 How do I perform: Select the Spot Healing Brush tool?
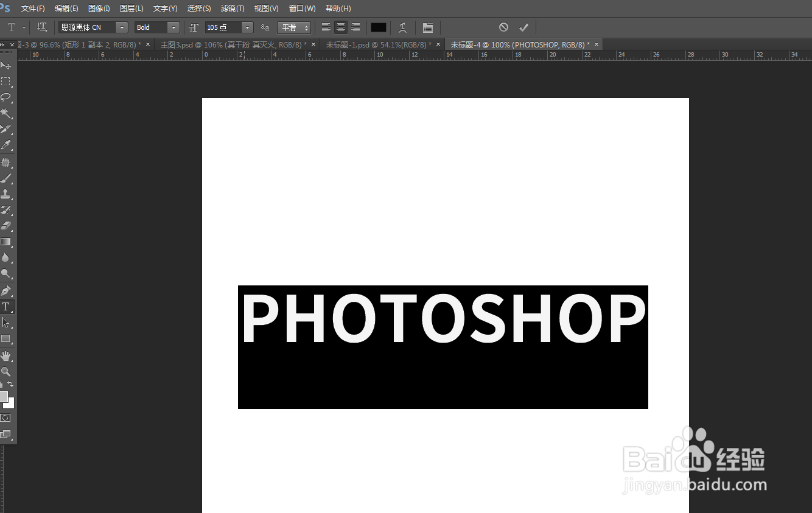point(6,162)
